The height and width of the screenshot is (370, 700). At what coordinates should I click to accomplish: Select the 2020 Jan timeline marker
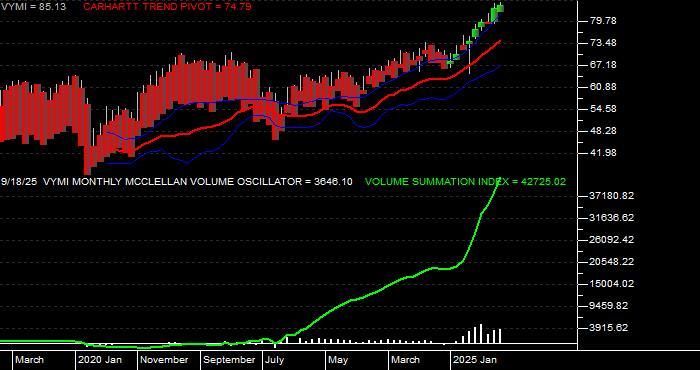[x=100, y=360]
